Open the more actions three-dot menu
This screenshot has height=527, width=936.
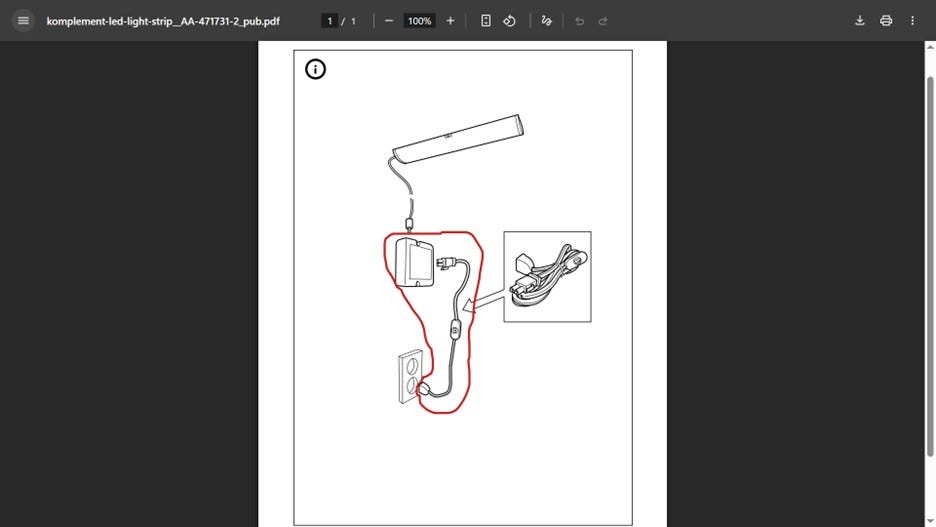click(x=912, y=21)
